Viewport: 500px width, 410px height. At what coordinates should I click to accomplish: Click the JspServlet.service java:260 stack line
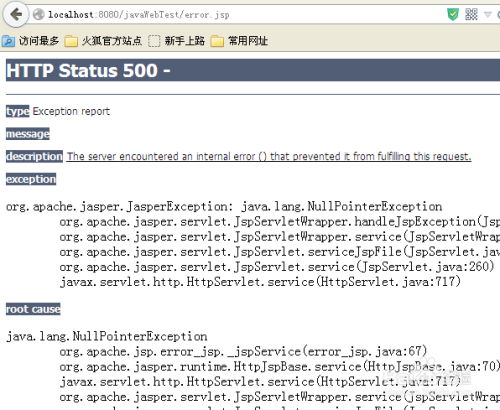[x=277, y=267]
